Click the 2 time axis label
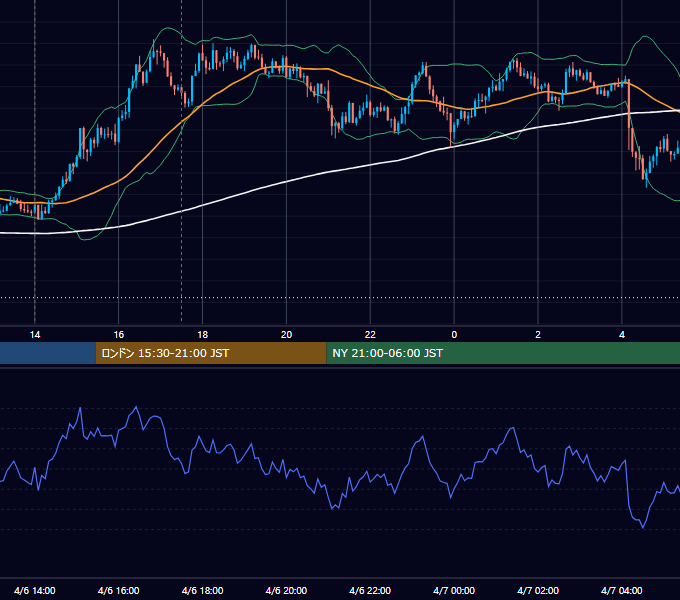This screenshot has width=680, height=600. click(x=538, y=335)
